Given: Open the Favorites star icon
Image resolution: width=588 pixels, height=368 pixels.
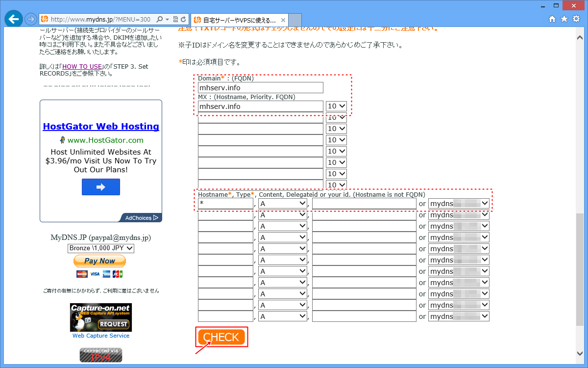Looking at the screenshot, I should tap(564, 19).
